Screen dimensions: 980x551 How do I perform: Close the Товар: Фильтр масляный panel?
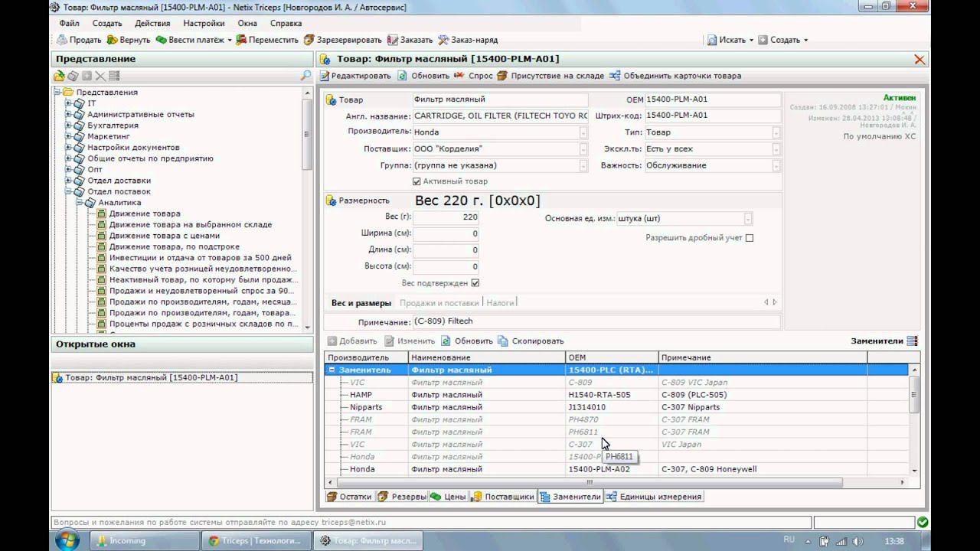920,60
